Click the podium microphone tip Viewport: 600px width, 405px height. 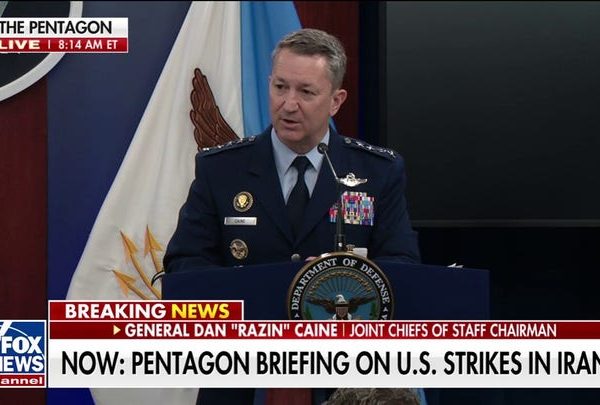(323, 147)
